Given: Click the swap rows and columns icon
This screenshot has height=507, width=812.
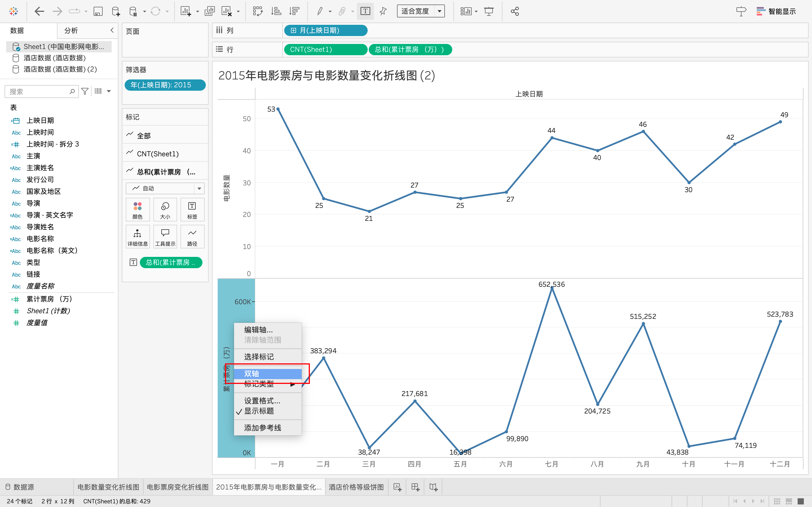Looking at the screenshot, I should 257,11.
